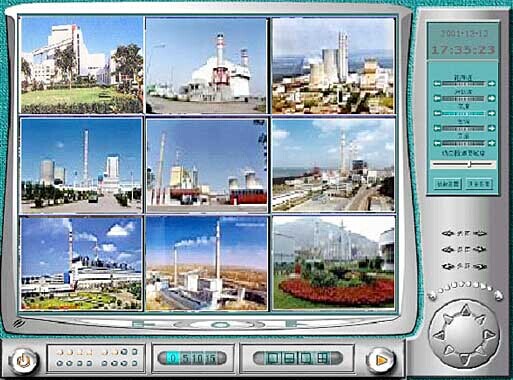Click the white horizontal slider with handle
This screenshot has width=513, height=380.
[463, 164]
